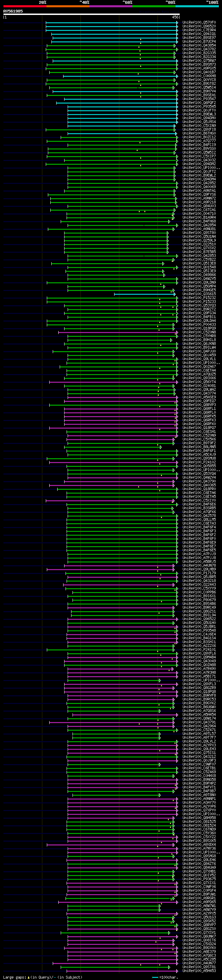Click hit label UniRef100_O24081
The image size is (222, 980).
199,386
